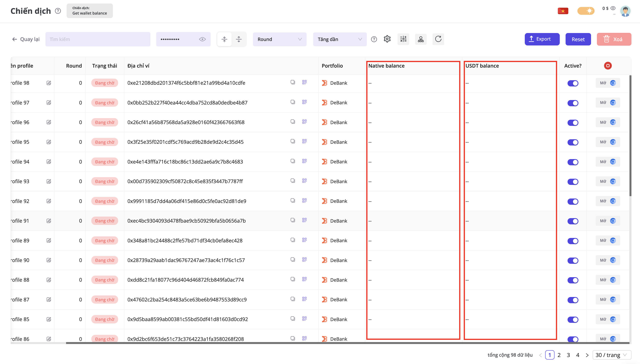Click the red stop icon in header
640x364 pixels.
tap(608, 65)
